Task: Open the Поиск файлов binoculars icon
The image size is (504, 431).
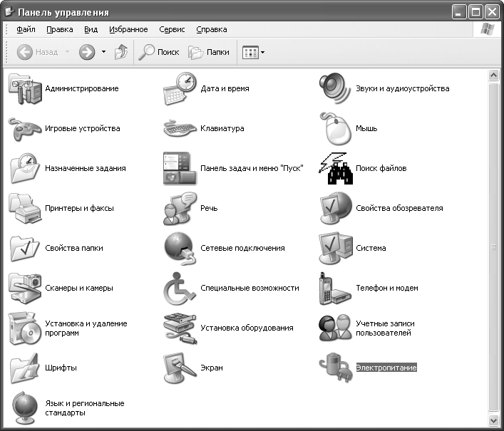Action: tap(336, 168)
